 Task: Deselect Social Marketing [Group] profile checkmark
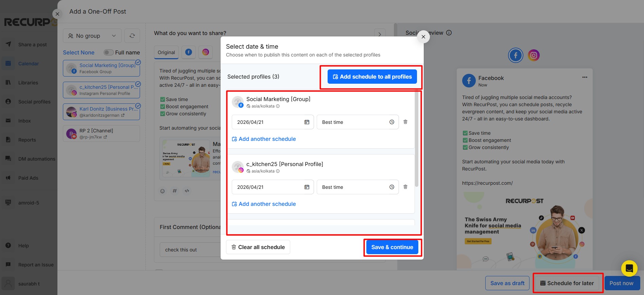coord(138,62)
